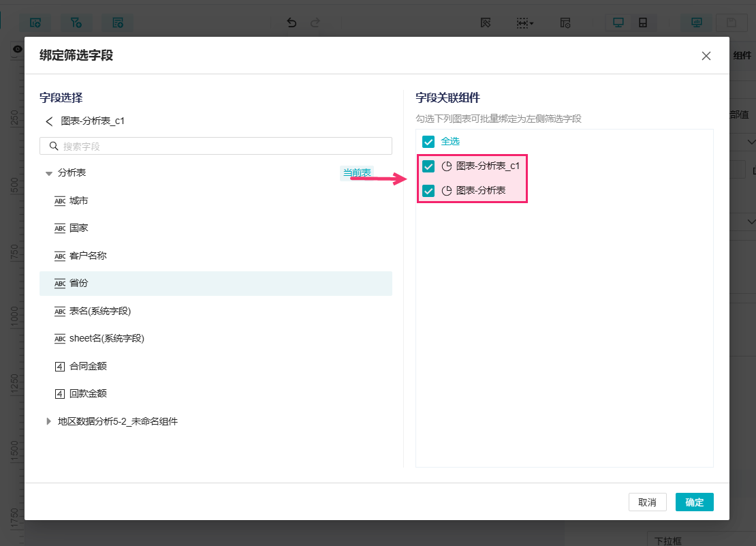The image size is (756, 546).
Task: Select the 省份 field
Action: 79,284
